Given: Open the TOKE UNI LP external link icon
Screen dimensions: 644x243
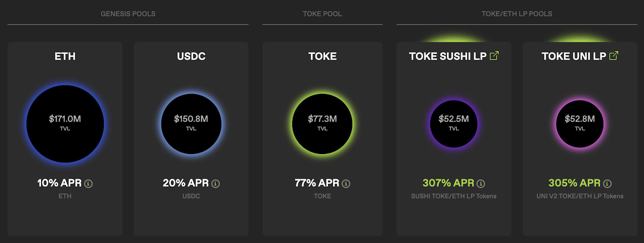Looking at the screenshot, I should tap(614, 56).
